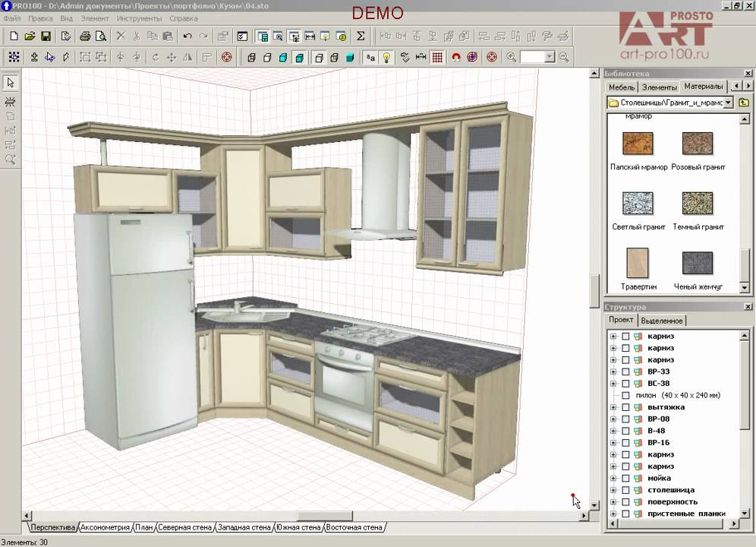Check the box next to вытяжка
Image resolution: width=756 pixels, height=547 pixels.
(625, 407)
